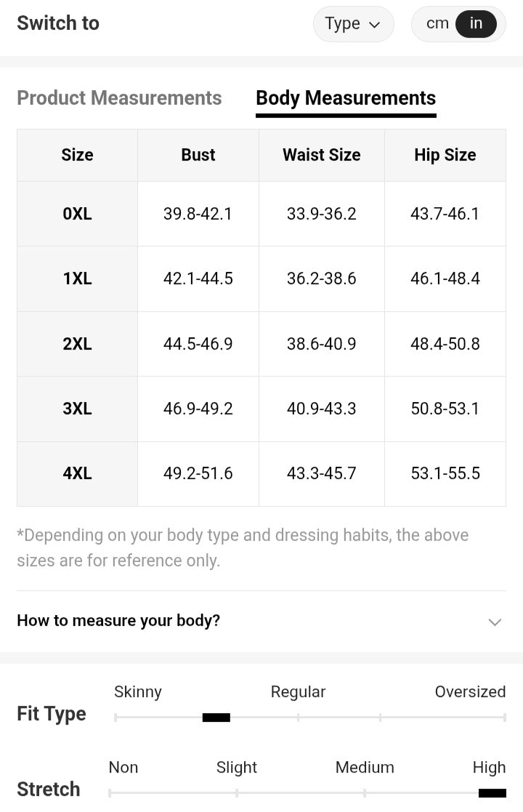Image resolution: width=523 pixels, height=812 pixels.
Task: Switch units to cm
Action: (x=437, y=23)
